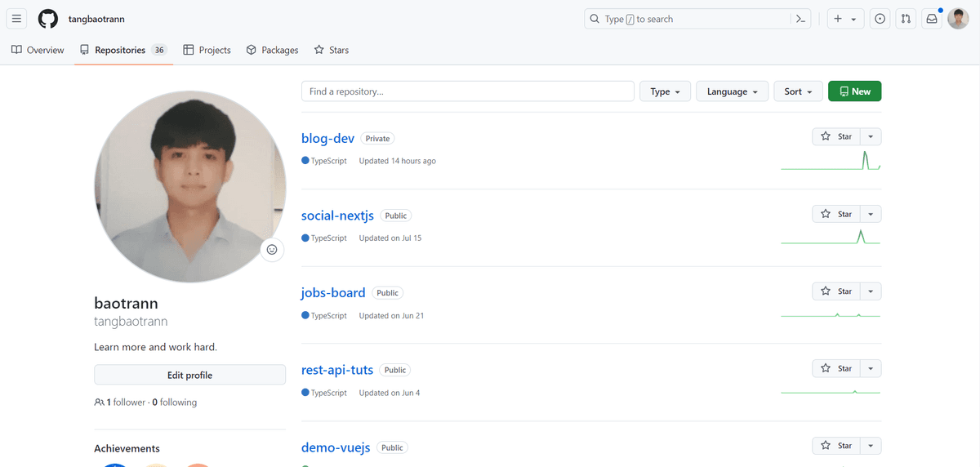Screen dimensions: 980x467
Task: Click the plus create-new icon
Action: (838, 19)
